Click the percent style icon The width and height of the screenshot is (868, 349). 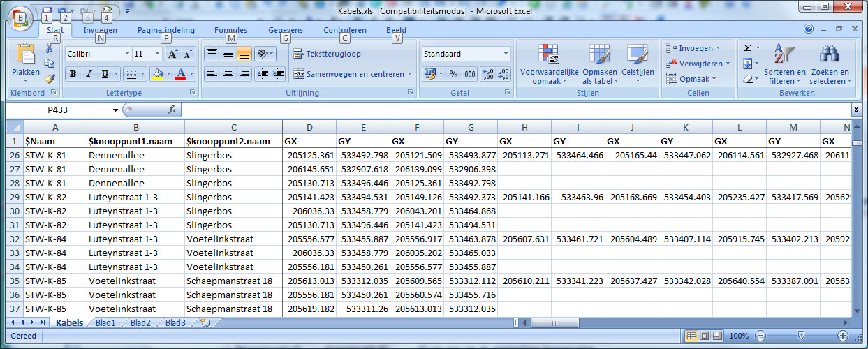453,74
